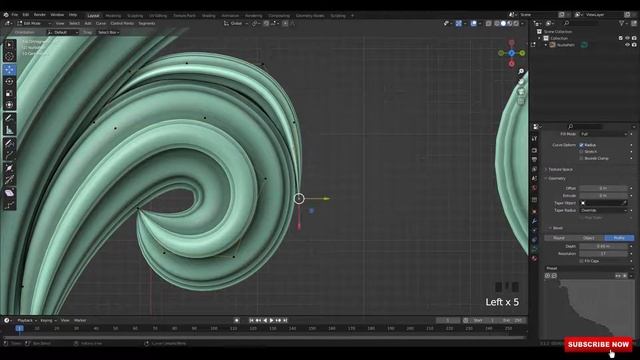Open the Render properties tab icon
The width and height of the screenshot is (640, 360).
[x=534, y=150]
